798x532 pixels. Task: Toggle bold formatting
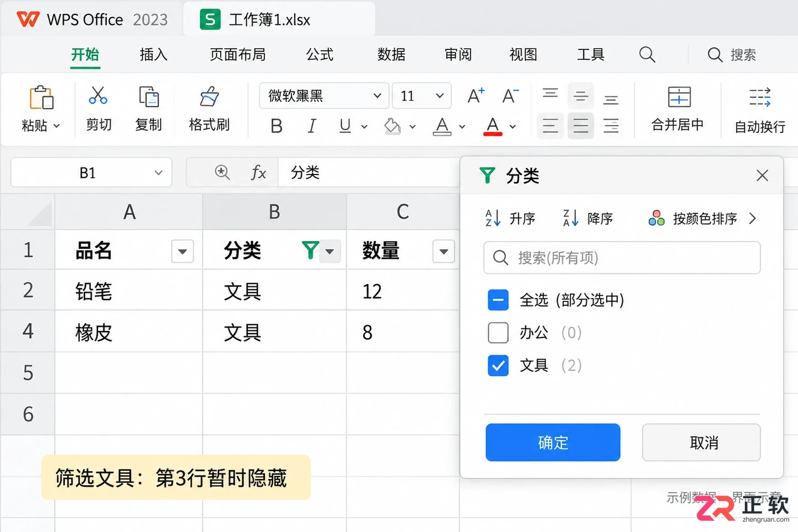(x=277, y=126)
